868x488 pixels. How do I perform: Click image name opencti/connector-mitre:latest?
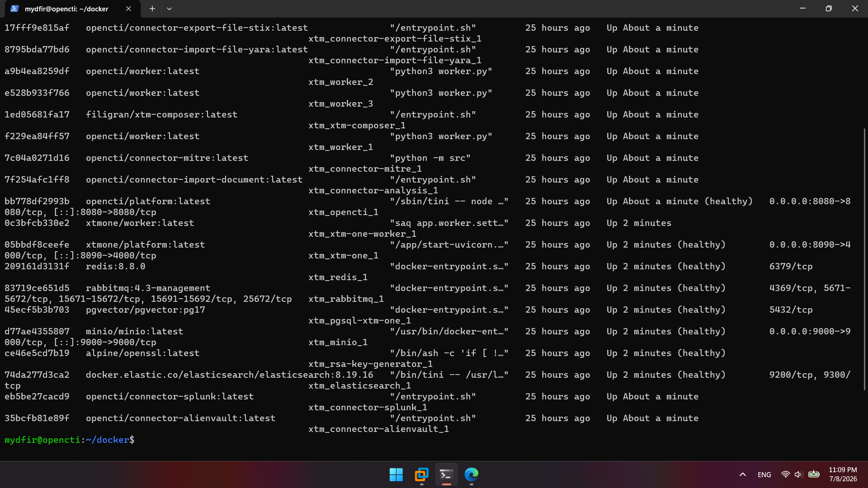(167, 158)
